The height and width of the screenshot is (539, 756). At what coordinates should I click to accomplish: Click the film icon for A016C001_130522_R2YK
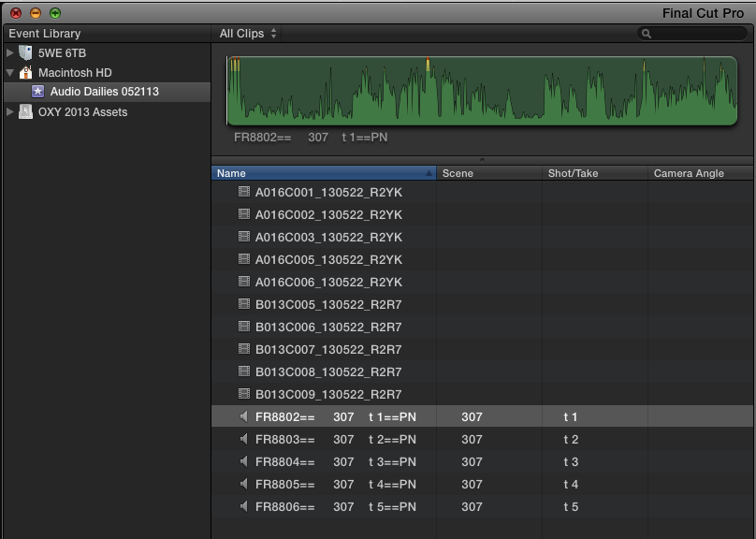tap(244, 192)
